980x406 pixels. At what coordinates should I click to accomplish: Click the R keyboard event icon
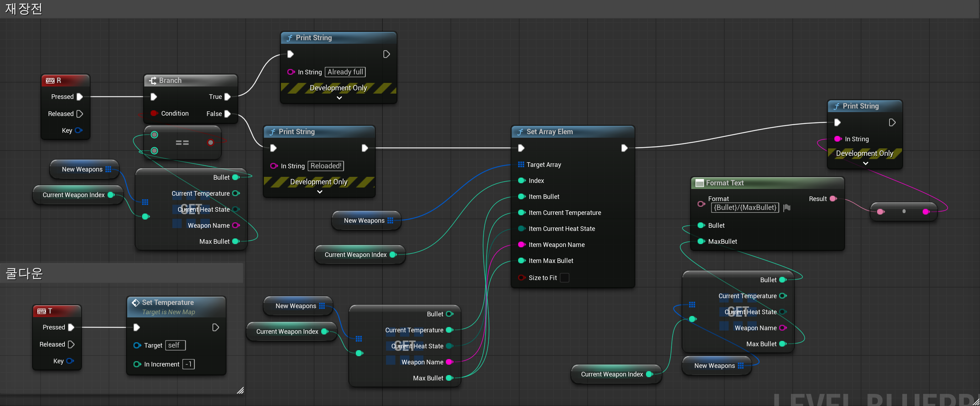point(50,80)
